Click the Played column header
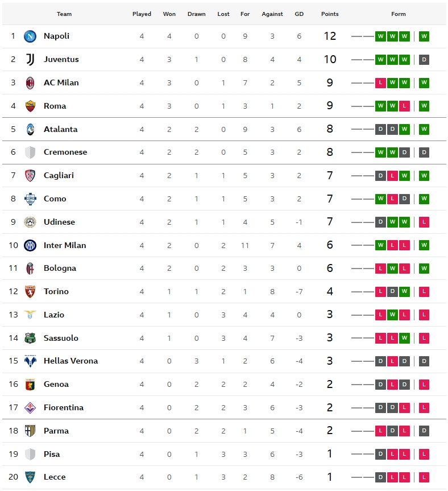Image resolution: width=448 pixels, height=491 pixels. 142,14
